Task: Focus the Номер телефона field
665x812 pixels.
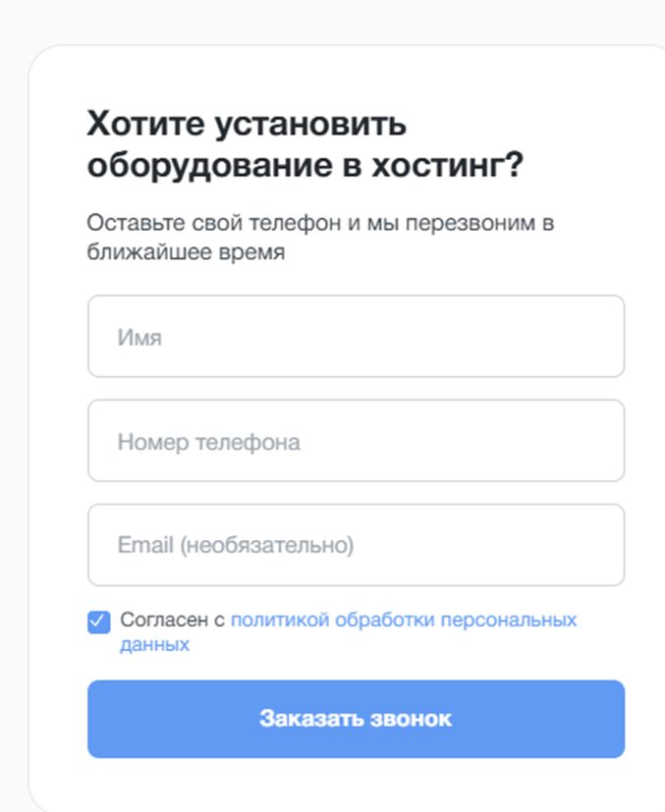Action: click(356, 441)
